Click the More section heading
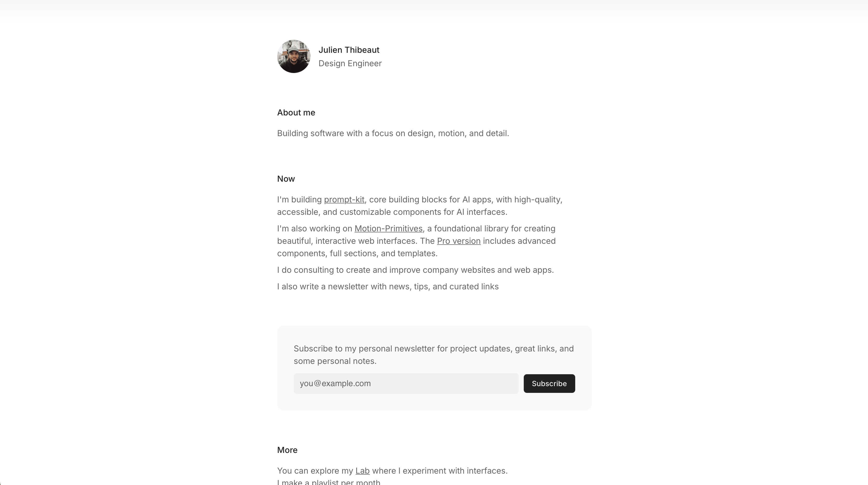Screen dimensions: 868x485 tap(287, 450)
